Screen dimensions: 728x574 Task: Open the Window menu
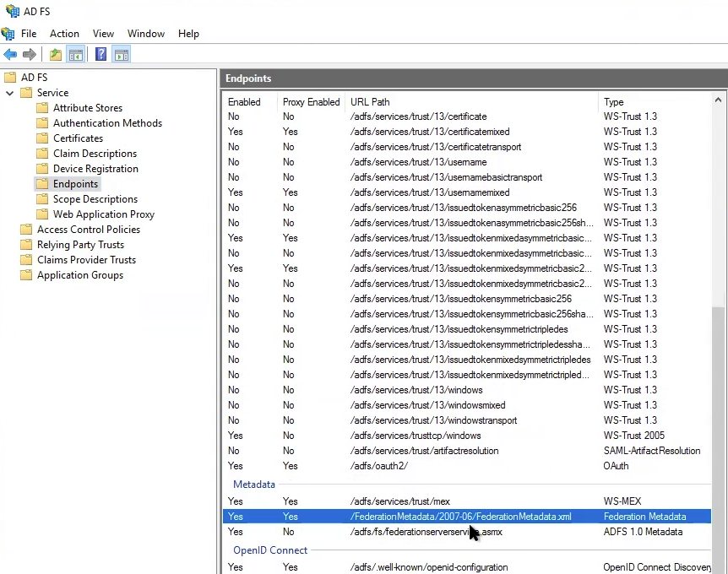click(146, 34)
